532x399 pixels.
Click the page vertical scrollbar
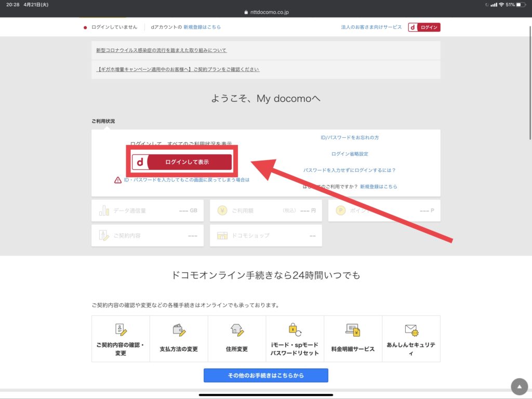coord(530,83)
